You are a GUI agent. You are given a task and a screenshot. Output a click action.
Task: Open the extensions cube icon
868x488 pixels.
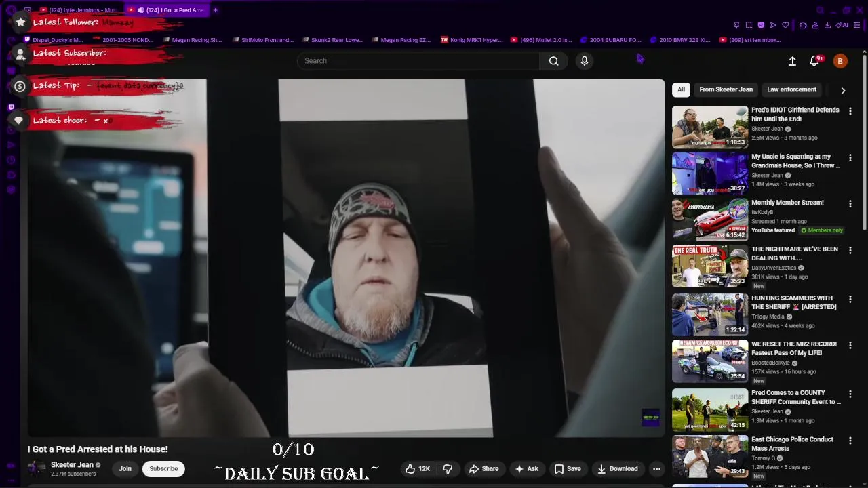pyautogui.click(x=803, y=25)
